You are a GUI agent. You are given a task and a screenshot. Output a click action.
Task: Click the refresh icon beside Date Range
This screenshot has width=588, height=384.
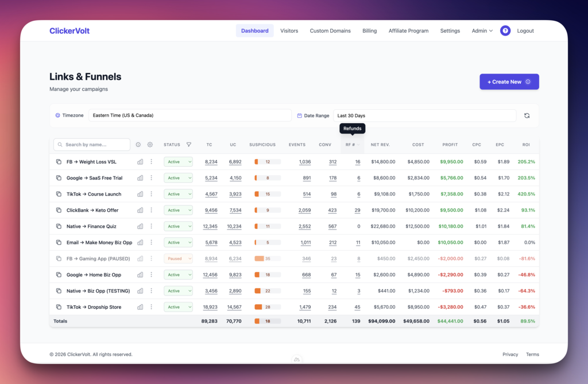tap(527, 115)
